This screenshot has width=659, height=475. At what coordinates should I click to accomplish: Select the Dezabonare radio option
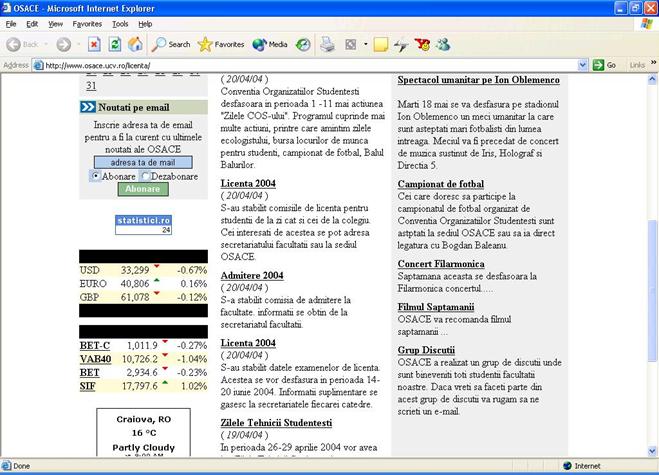click(x=143, y=176)
